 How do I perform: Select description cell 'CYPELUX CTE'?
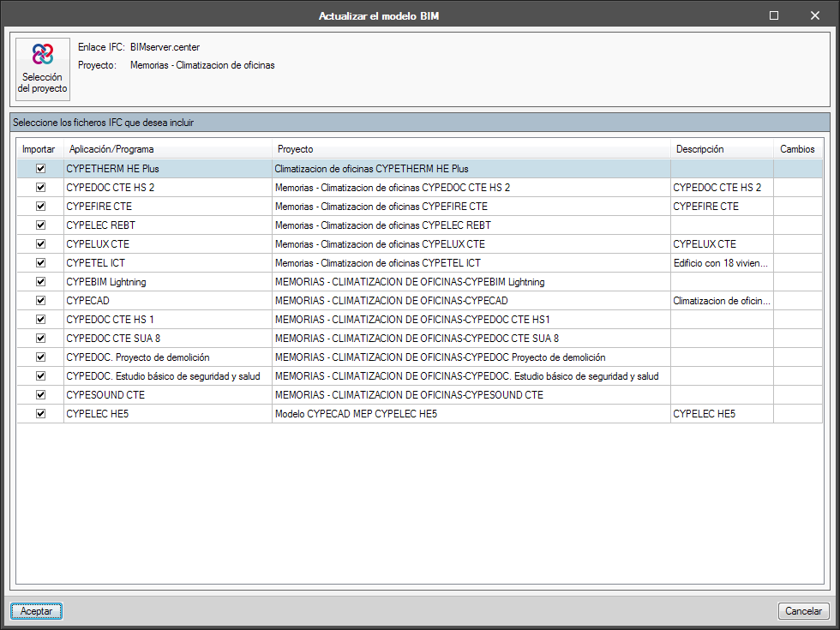click(x=722, y=243)
